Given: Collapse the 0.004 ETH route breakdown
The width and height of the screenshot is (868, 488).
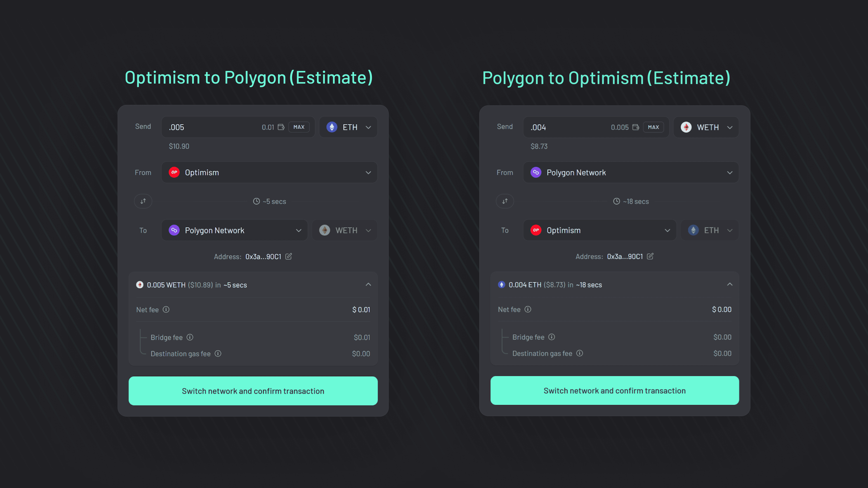Looking at the screenshot, I should [730, 284].
